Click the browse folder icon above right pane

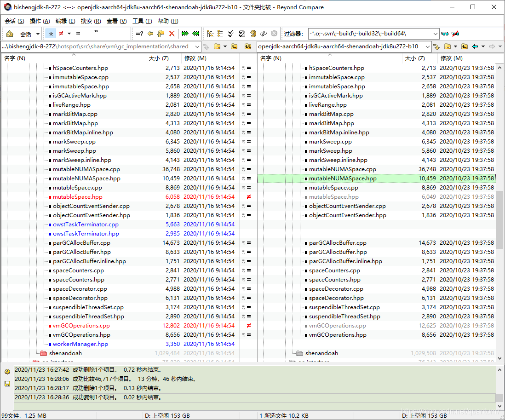tap(448, 46)
